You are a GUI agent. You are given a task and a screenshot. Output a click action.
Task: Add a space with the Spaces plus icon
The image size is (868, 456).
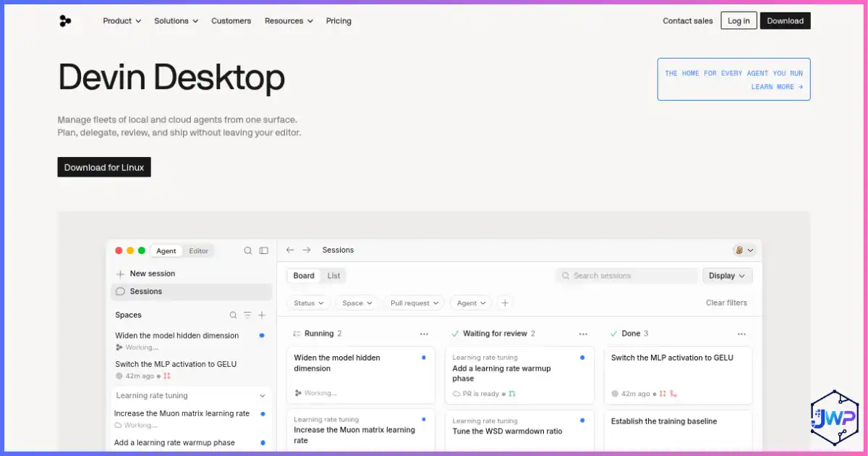click(x=262, y=315)
